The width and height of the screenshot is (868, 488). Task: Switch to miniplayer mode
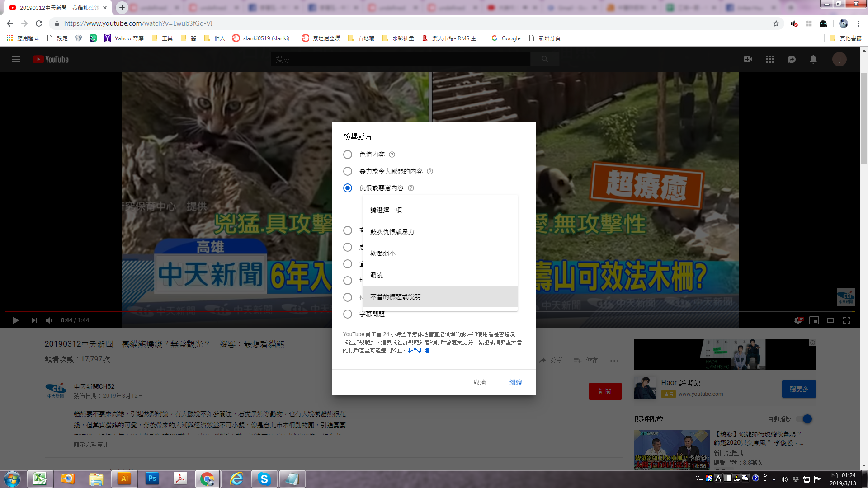coord(814,320)
